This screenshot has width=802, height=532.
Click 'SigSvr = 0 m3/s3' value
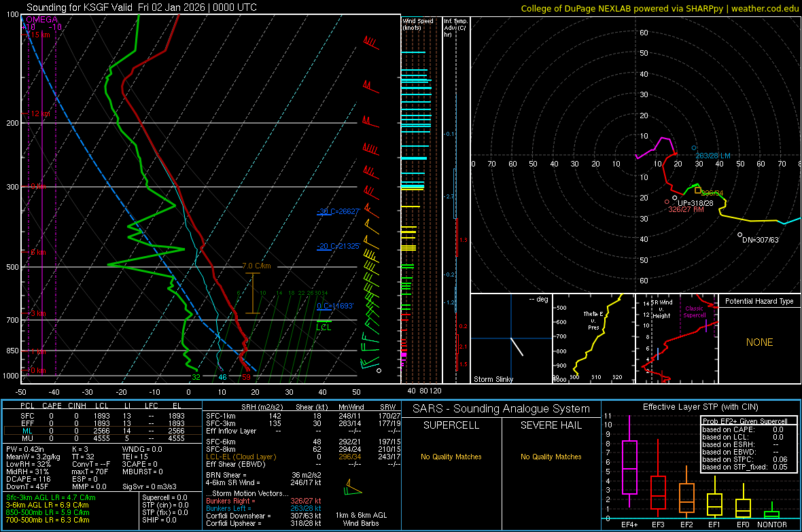pyautogui.click(x=150, y=486)
